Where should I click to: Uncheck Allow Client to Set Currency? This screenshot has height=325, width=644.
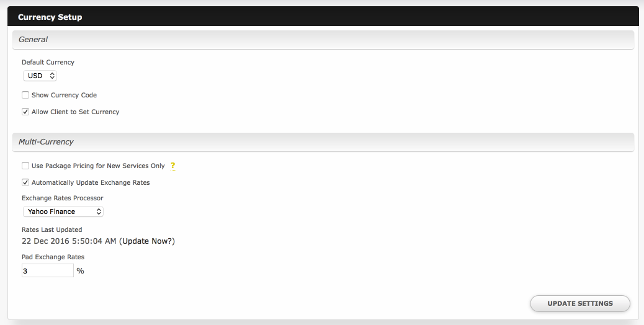coord(25,112)
